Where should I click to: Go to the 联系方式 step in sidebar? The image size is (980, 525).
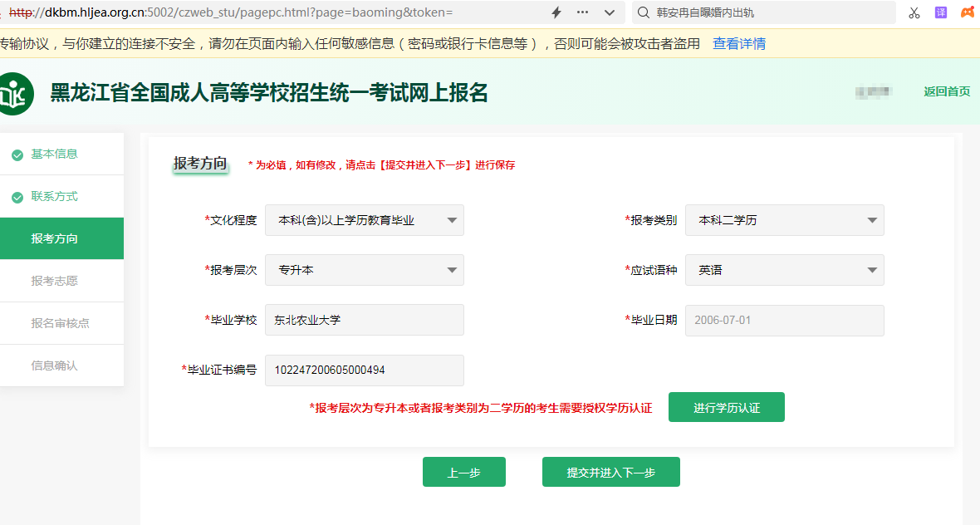(55, 197)
